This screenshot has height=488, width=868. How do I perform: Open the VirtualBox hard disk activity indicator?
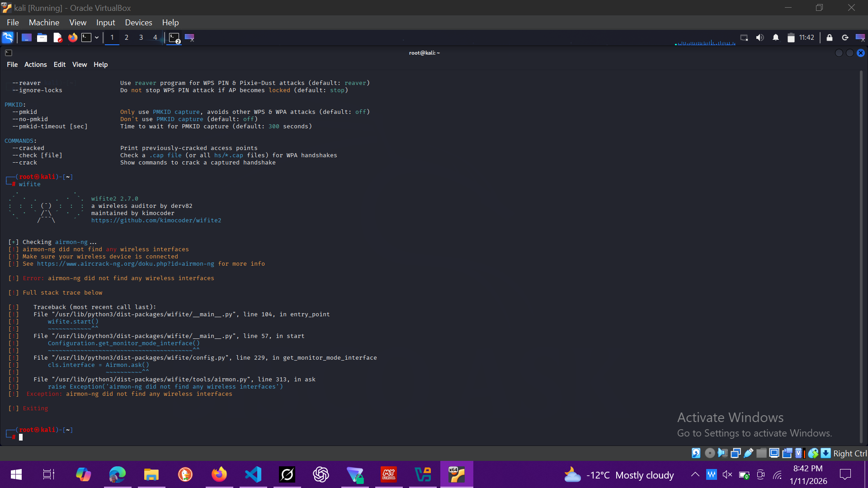(x=696, y=453)
